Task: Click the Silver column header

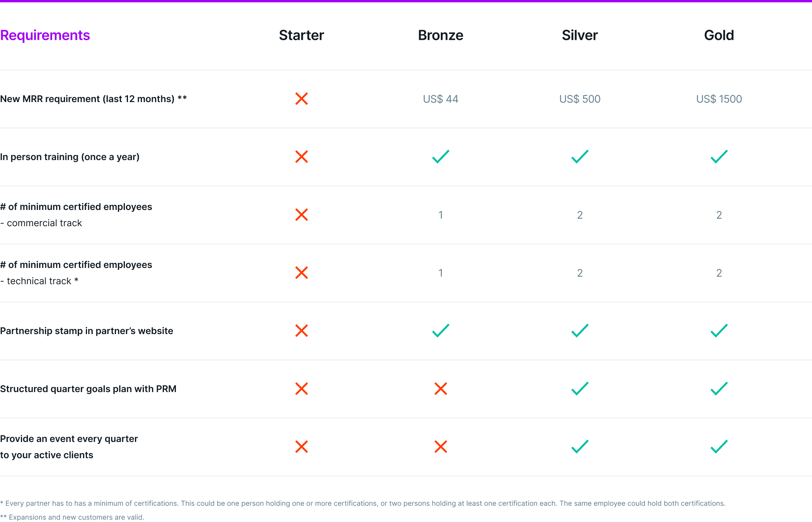Action: (580, 35)
